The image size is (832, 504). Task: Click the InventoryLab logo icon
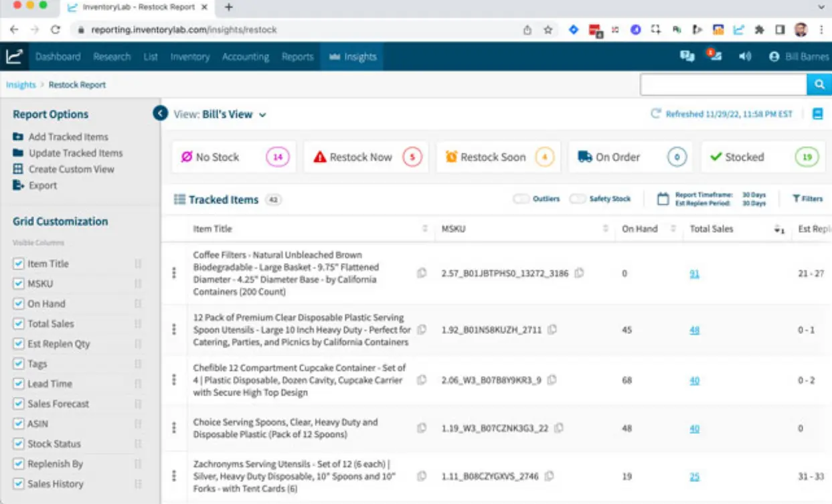point(14,57)
